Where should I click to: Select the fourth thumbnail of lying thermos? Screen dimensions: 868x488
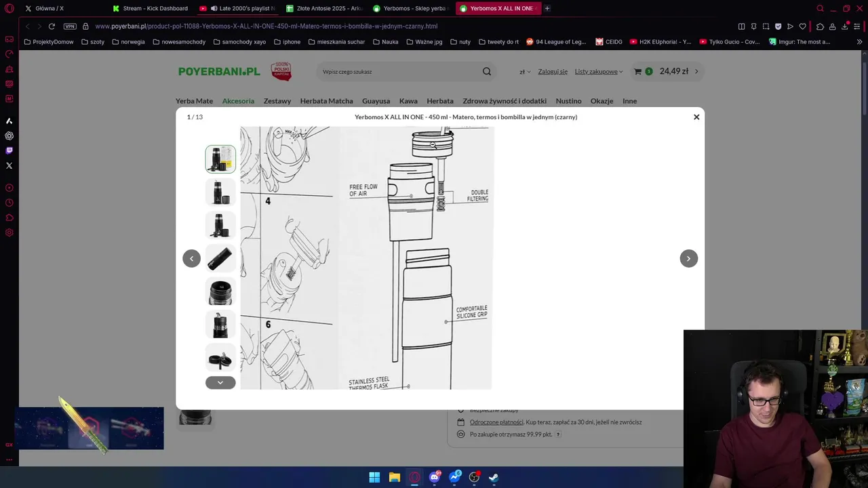tap(220, 258)
